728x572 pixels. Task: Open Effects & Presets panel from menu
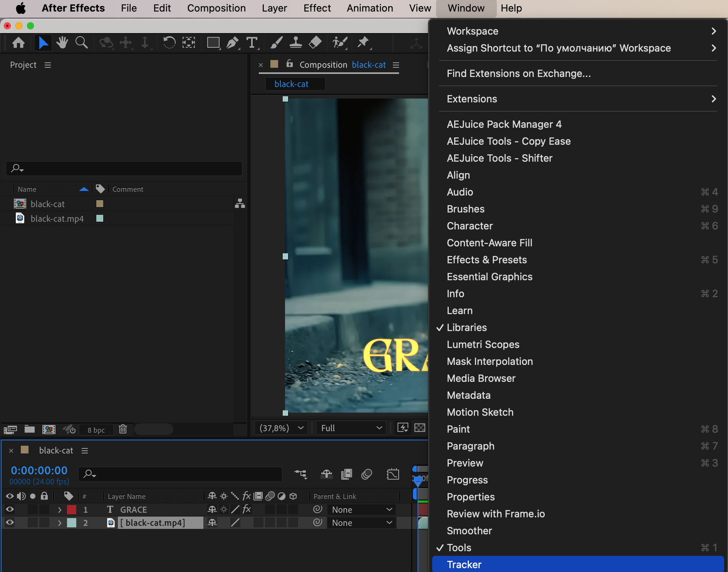[486, 260]
